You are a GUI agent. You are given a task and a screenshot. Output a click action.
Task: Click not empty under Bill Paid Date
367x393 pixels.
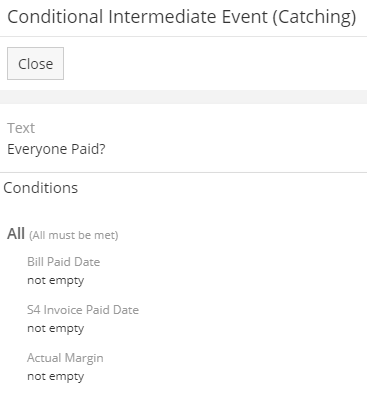(56, 281)
